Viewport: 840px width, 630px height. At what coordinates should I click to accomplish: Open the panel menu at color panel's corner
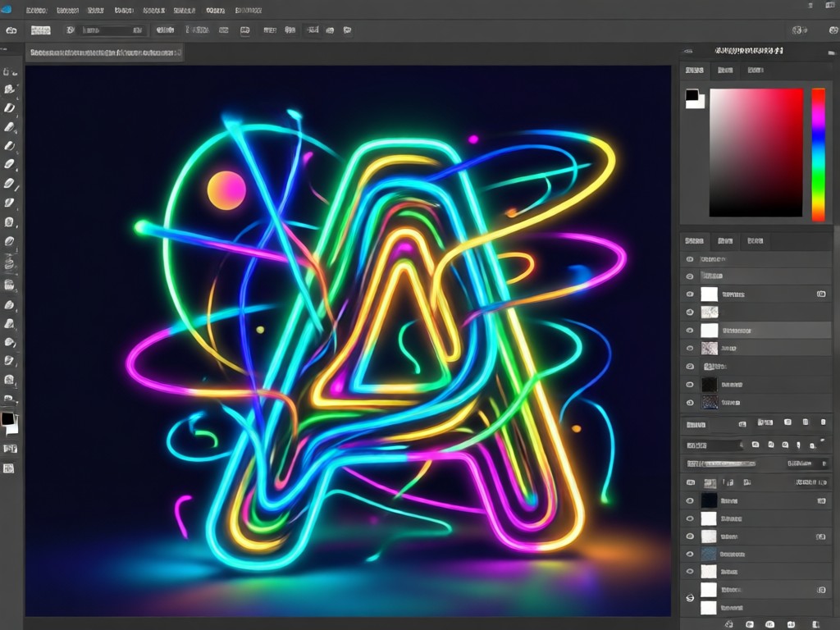pyautogui.click(x=831, y=52)
